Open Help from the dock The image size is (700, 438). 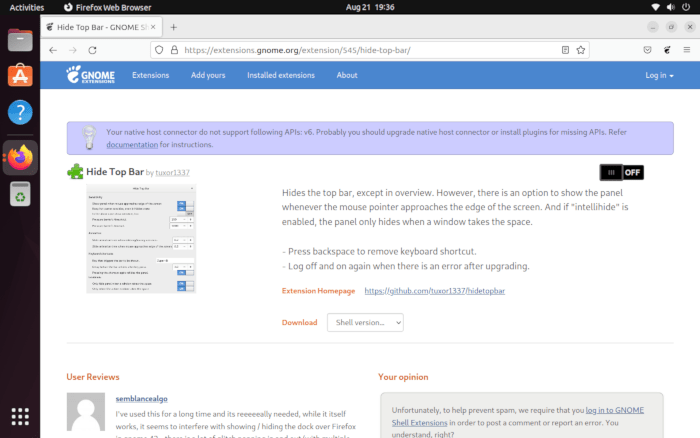(x=20, y=112)
